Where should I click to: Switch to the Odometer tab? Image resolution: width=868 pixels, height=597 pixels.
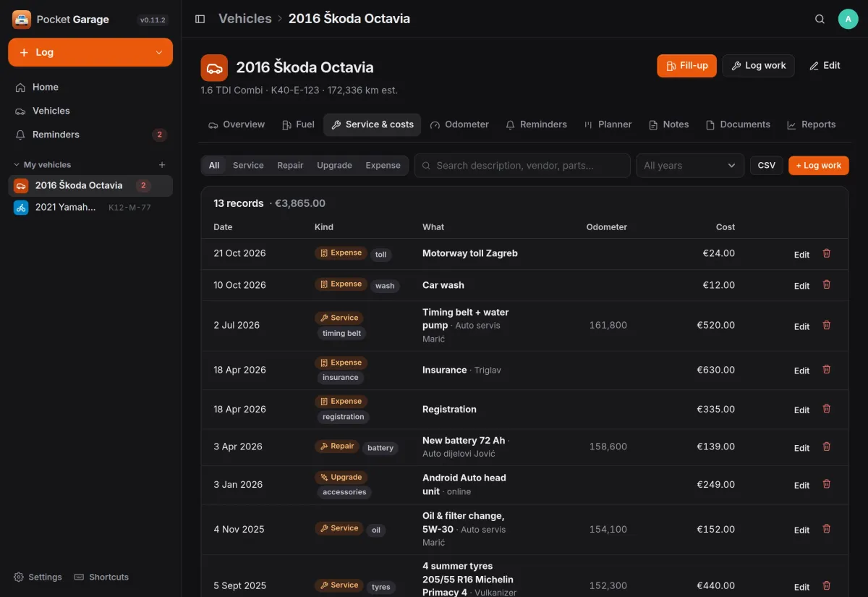pos(459,124)
